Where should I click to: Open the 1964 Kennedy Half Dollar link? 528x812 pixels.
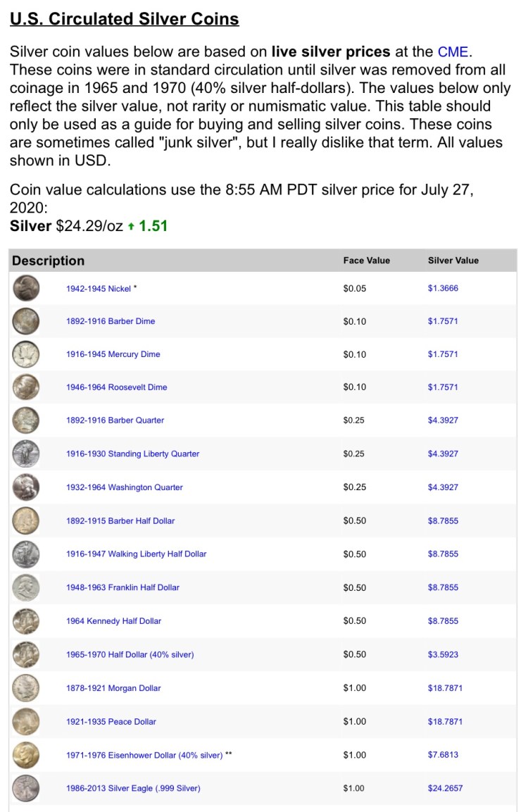pos(113,621)
